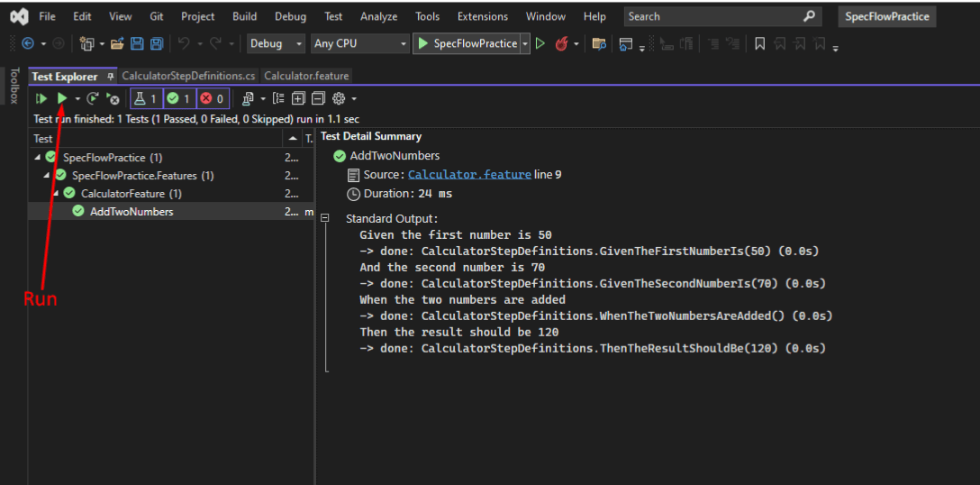Expand all tests with plus icon
980x485 pixels.
(298, 98)
